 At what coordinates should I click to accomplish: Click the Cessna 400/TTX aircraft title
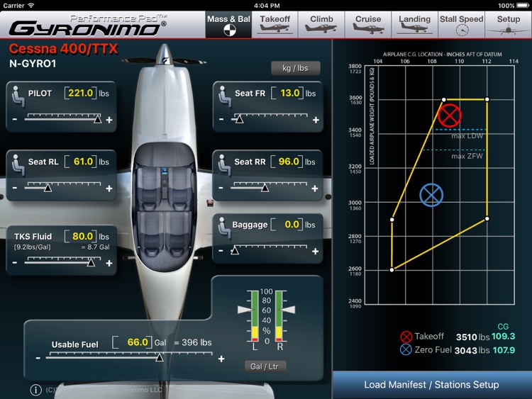(x=63, y=49)
